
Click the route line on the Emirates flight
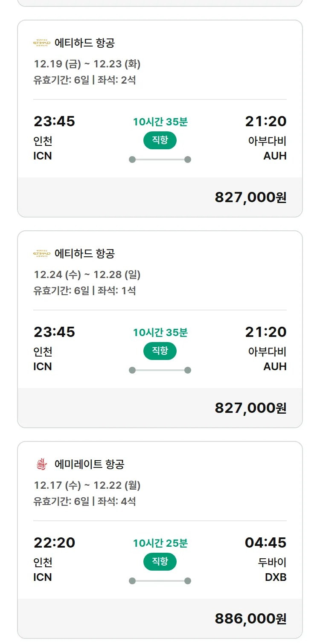coord(160,581)
